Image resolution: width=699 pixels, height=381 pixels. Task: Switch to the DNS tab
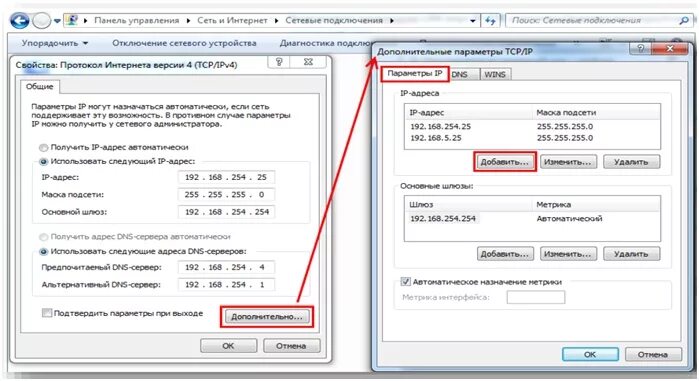click(x=459, y=74)
